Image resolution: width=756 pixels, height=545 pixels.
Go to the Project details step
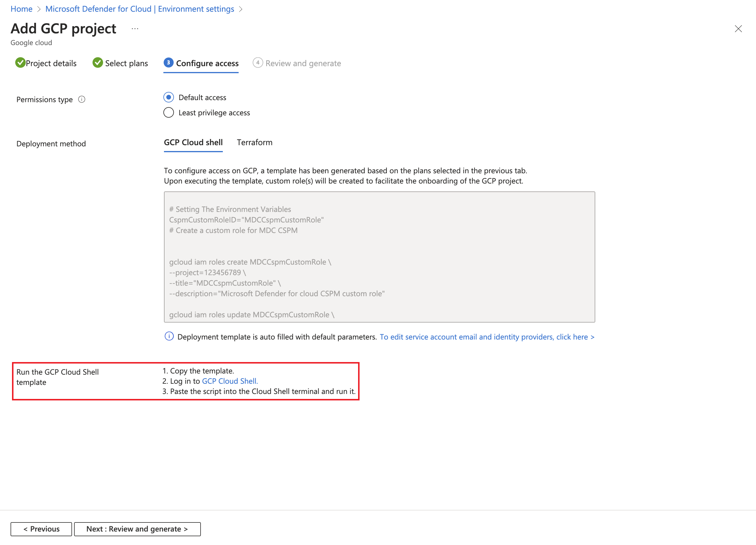(x=51, y=63)
